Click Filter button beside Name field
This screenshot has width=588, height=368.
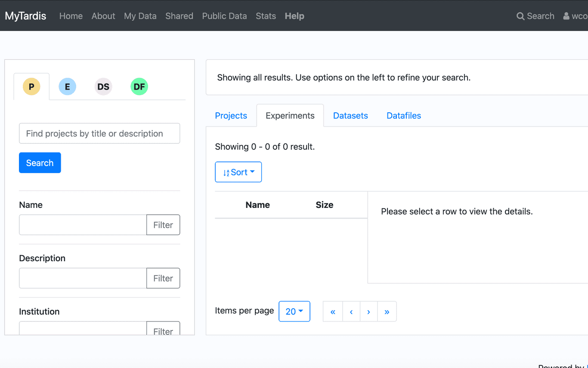click(x=163, y=225)
